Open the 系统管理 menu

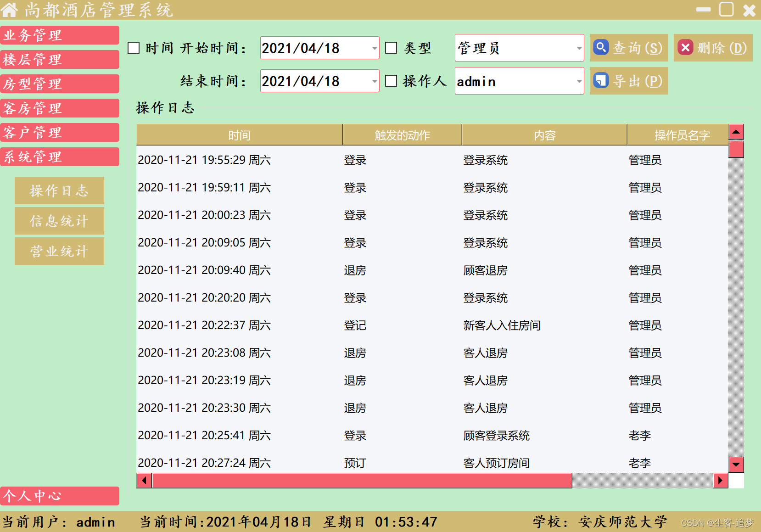tap(60, 157)
